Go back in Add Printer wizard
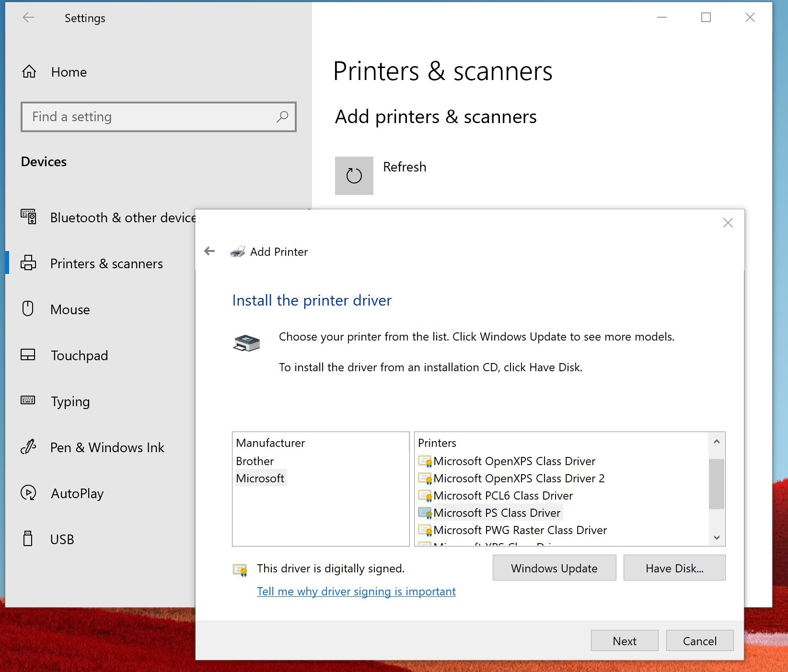 pyautogui.click(x=209, y=251)
